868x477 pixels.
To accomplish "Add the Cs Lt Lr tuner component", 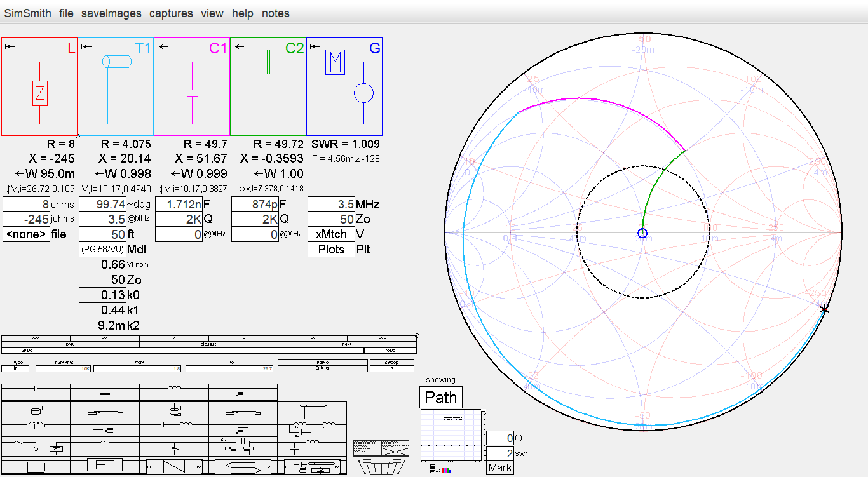I will pyautogui.click(x=243, y=447).
